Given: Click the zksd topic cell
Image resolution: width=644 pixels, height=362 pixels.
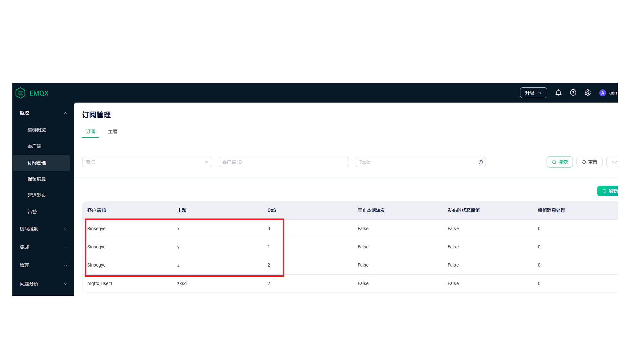Looking at the screenshot, I should (182, 284).
